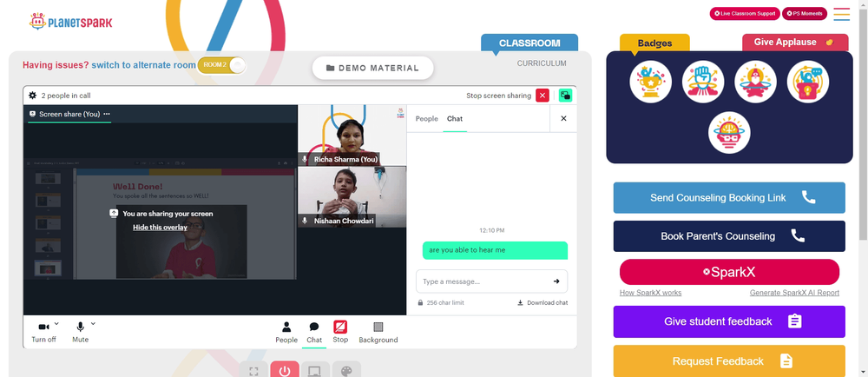Click Give Applause tab
Screen dimensions: 868x377
(795, 42)
